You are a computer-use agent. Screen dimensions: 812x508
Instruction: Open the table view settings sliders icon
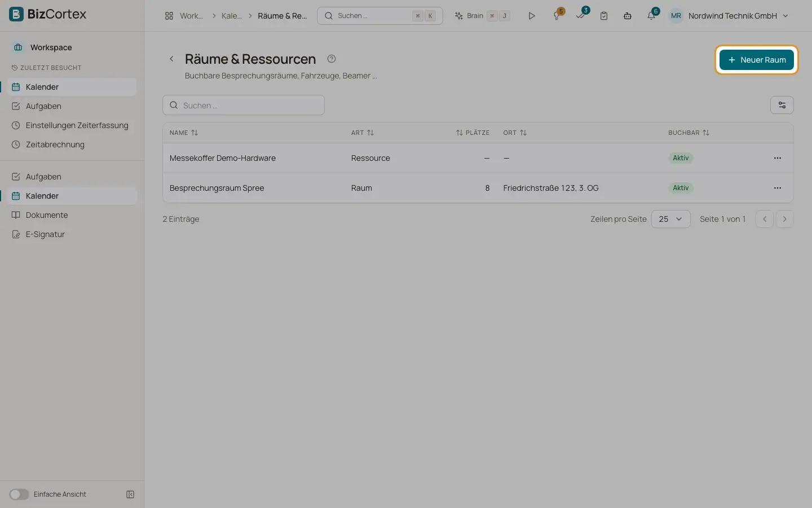pyautogui.click(x=782, y=105)
